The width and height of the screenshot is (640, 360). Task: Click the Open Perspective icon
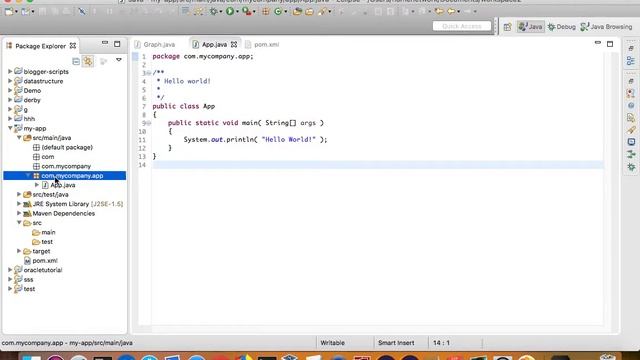point(507,27)
